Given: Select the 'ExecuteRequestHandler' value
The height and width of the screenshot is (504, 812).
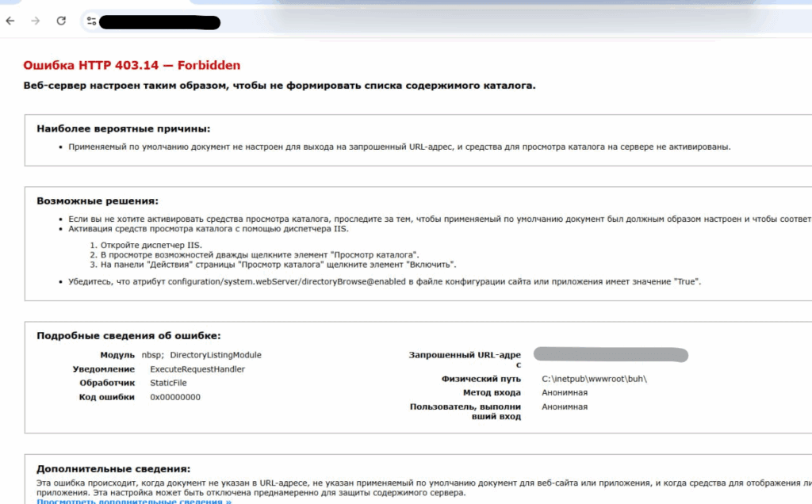Looking at the screenshot, I should [197, 369].
